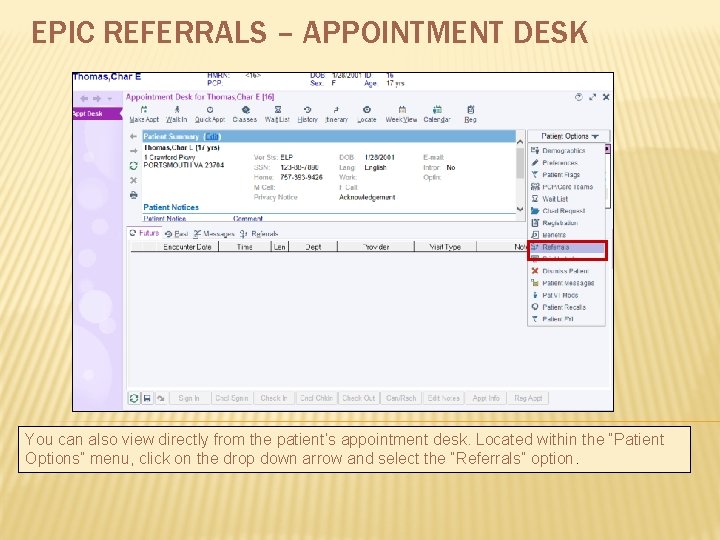Click the Can/Rsch button
720x540 pixels.
[x=401, y=398]
